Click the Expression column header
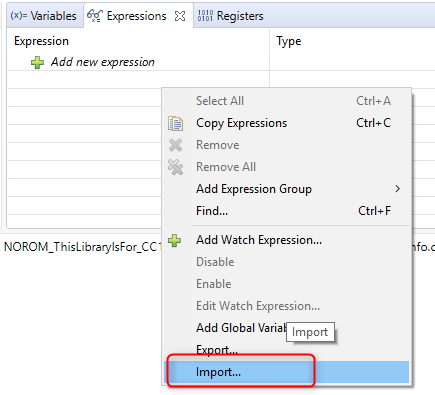 tap(41, 41)
